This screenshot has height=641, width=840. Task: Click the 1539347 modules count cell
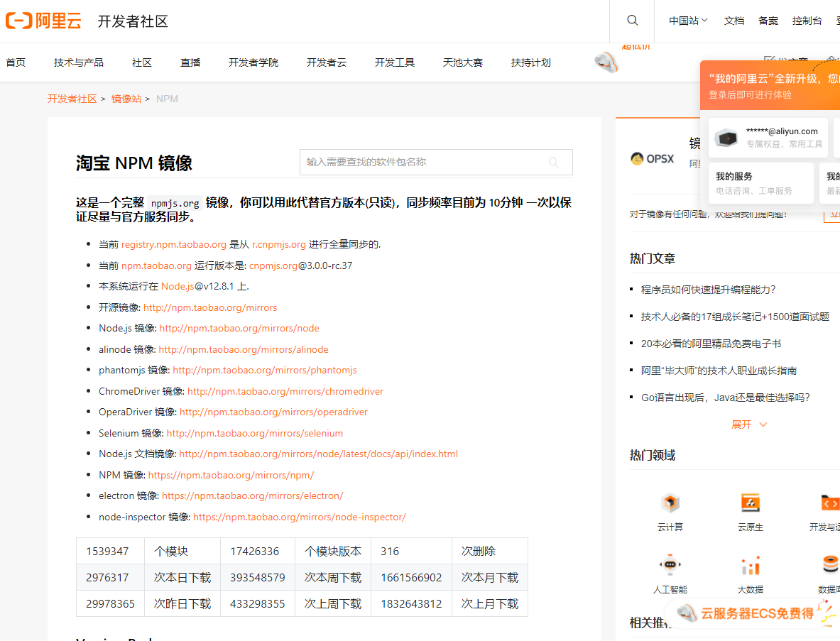110,551
